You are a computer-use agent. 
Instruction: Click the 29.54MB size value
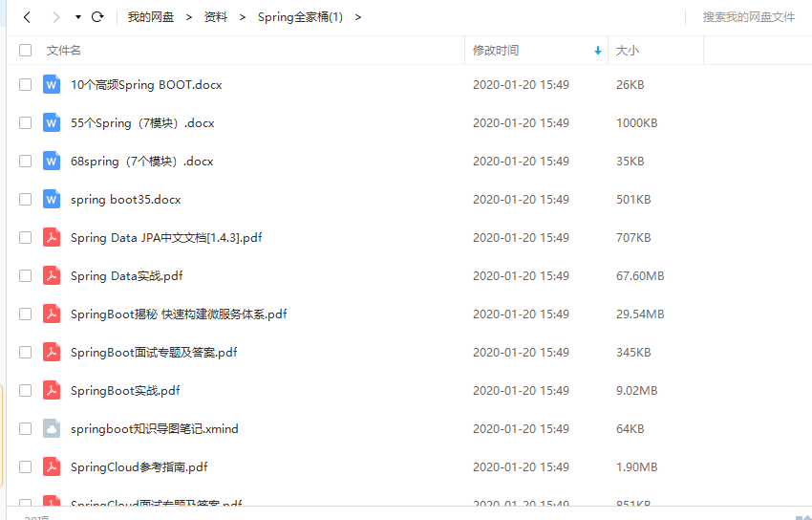pos(640,314)
